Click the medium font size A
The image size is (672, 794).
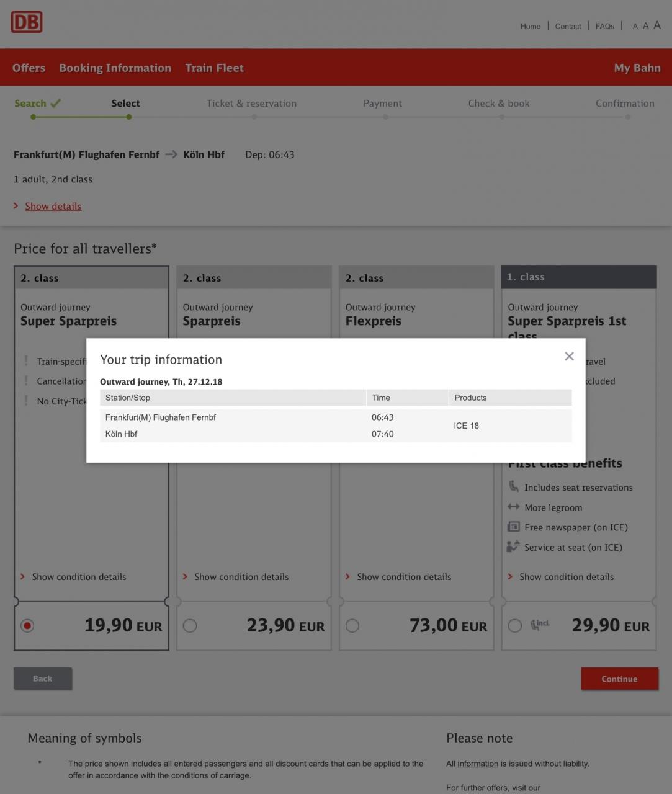[645, 26]
